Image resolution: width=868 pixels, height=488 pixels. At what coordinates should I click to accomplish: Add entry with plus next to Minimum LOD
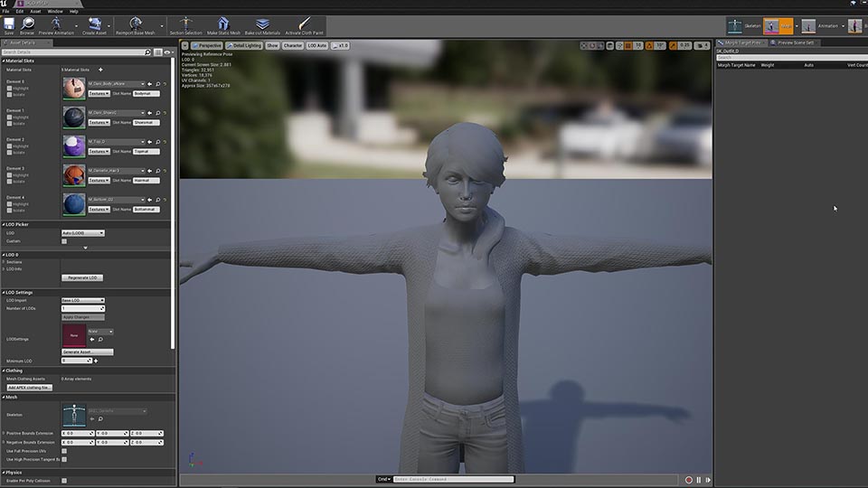96,361
